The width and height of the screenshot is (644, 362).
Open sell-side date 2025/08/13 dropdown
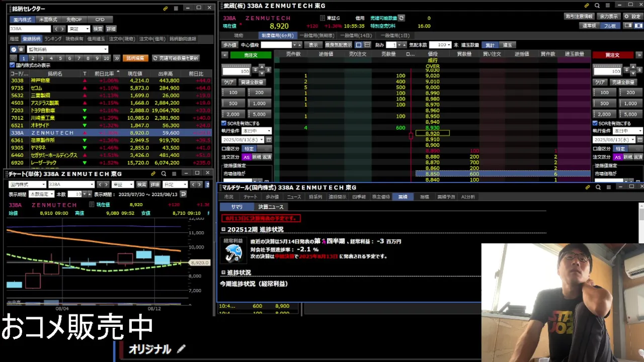click(x=243, y=139)
